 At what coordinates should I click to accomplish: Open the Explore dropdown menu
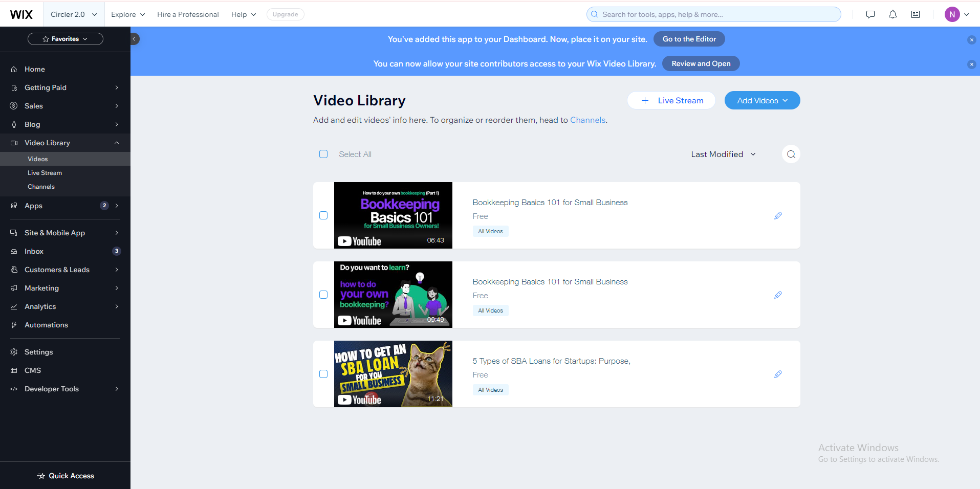tap(128, 14)
